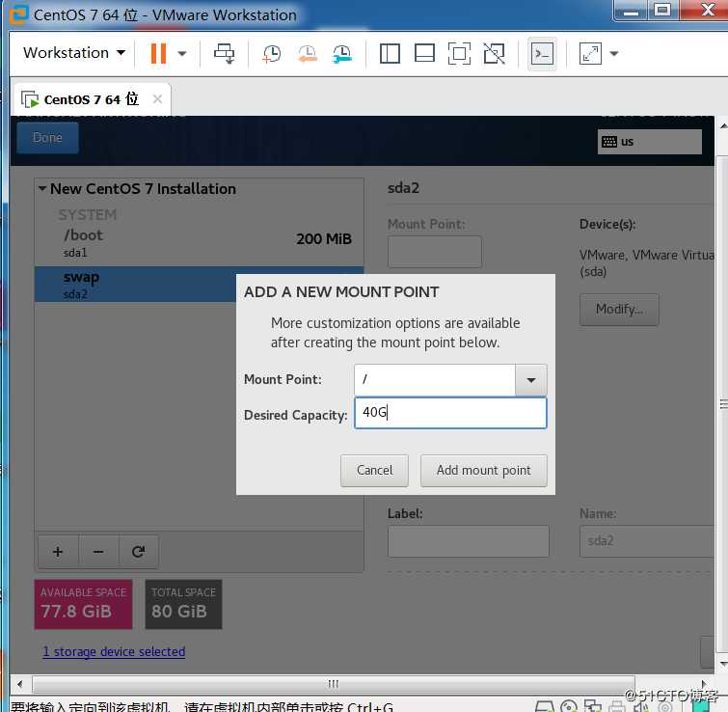Remove the partition with minus button

point(98,552)
